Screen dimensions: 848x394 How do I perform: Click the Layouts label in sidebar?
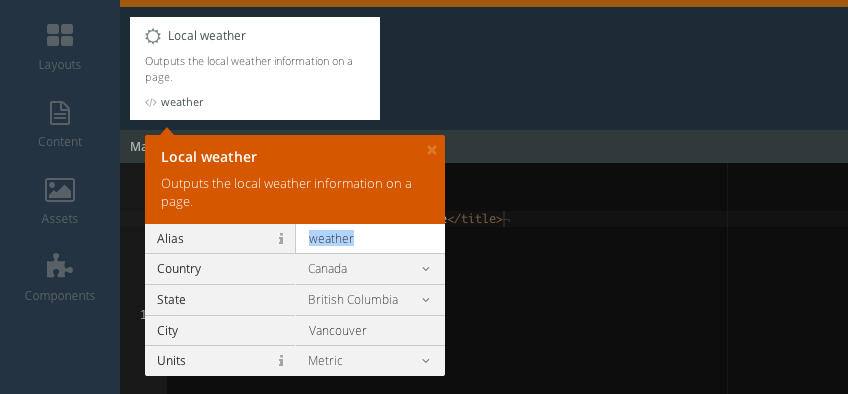[x=59, y=65]
